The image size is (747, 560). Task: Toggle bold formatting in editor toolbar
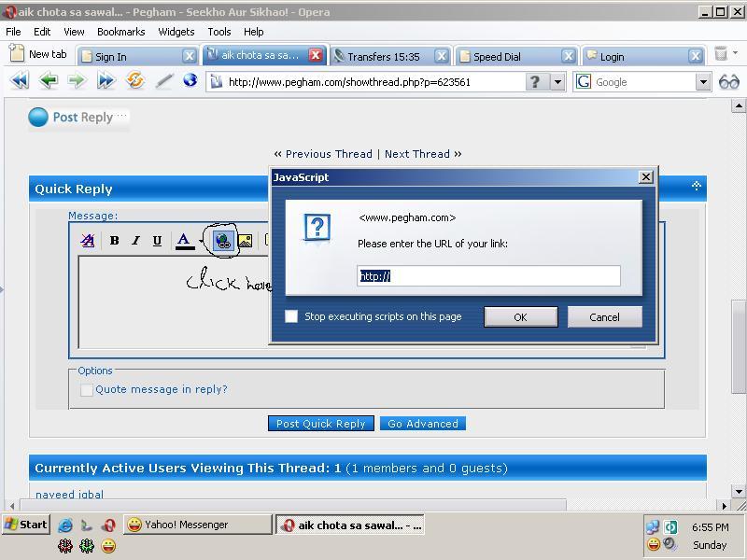pos(114,241)
